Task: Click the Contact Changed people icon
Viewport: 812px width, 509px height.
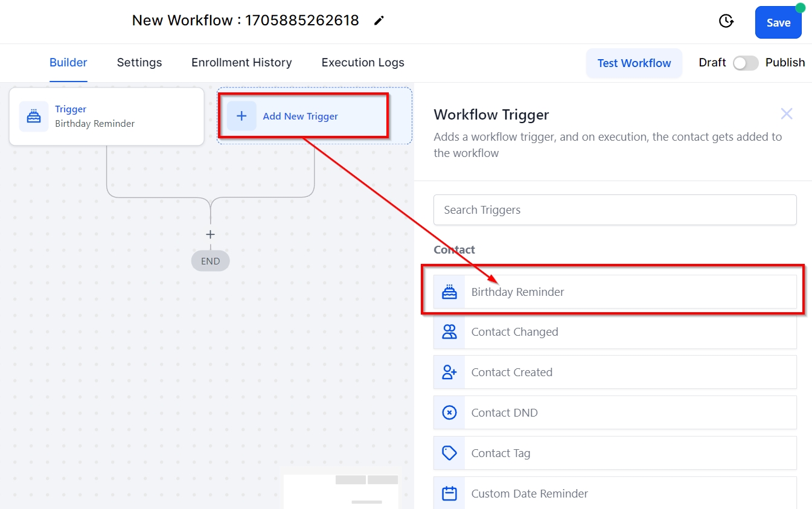Action: pos(449,331)
